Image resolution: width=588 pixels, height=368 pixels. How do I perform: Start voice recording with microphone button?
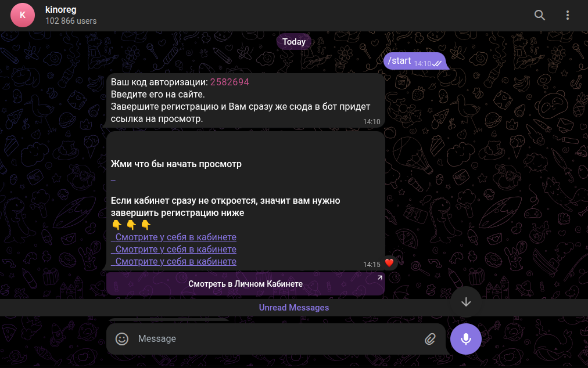[x=466, y=339]
